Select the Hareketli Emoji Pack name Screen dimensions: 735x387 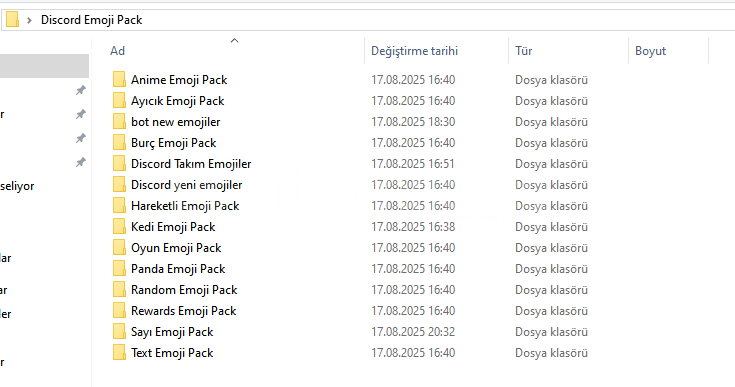(185, 206)
